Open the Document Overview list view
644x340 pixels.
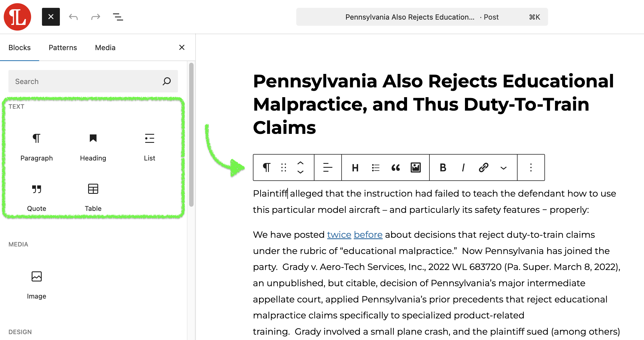click(x=118, y=17)
